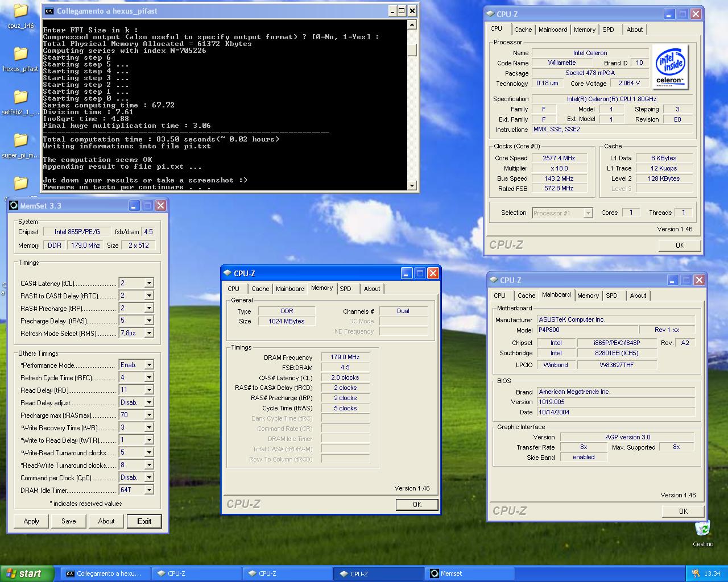Click the Intel 865P/PE/G chipset field in MemSet

77,232
